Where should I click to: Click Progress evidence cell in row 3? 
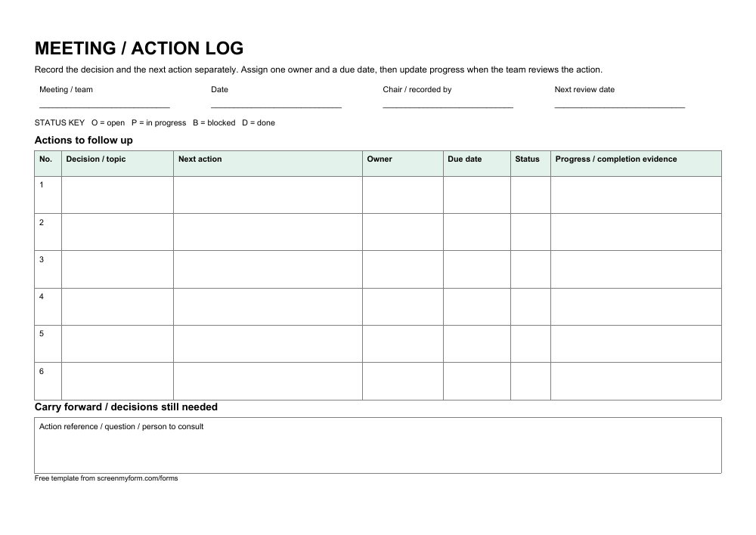637,270
